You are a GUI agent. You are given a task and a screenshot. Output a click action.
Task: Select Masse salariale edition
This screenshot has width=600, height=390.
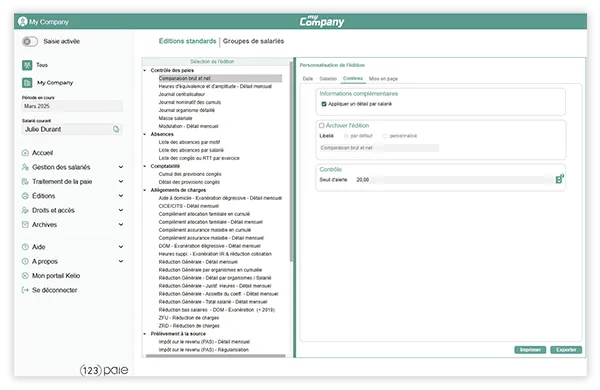(x=175, y=118)
